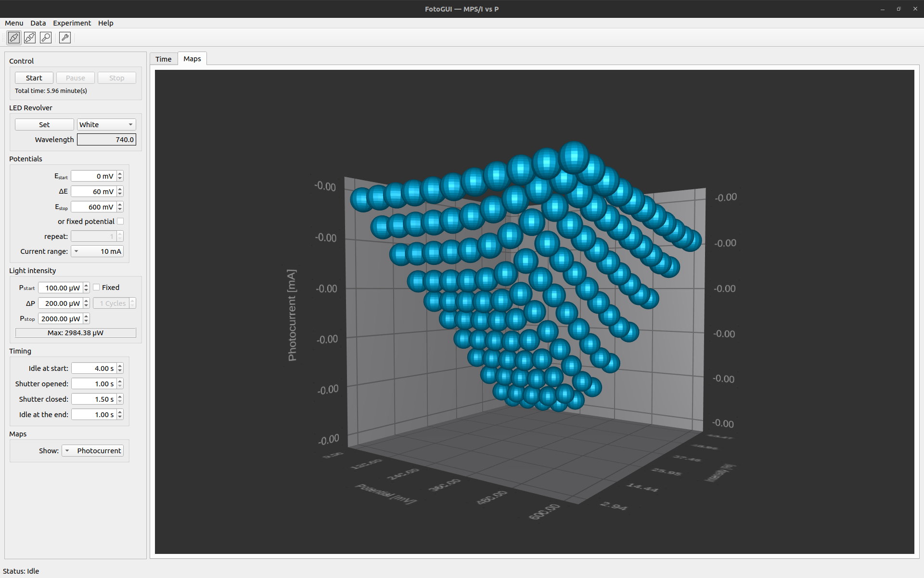
Task: Increment the ΔE step spinner up arrow
Action: click(x=120, y=189)
